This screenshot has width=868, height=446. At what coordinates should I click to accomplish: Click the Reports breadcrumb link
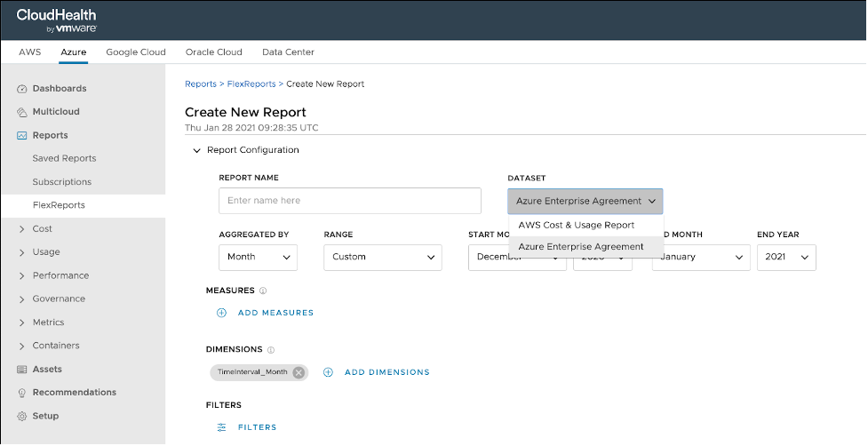click(x=201, y=84)
